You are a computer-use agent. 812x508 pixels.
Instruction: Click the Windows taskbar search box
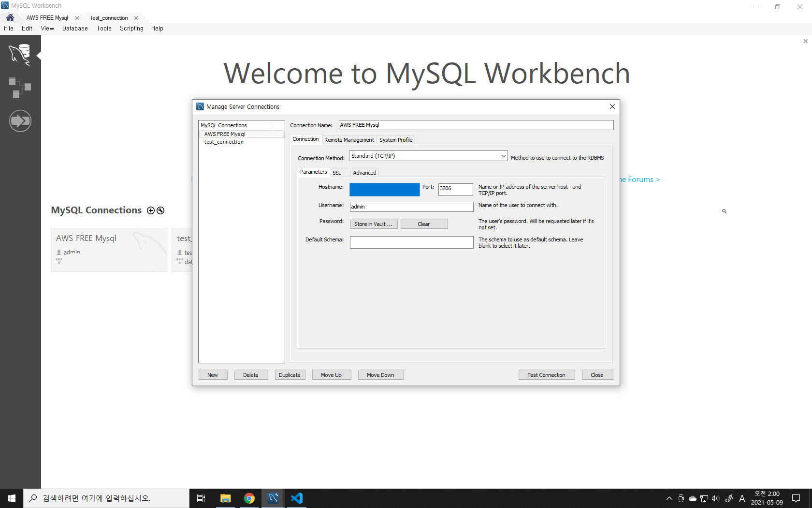106,498
